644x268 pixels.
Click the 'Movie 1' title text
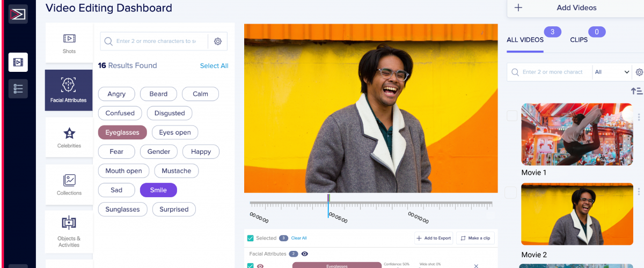(534, 173)
